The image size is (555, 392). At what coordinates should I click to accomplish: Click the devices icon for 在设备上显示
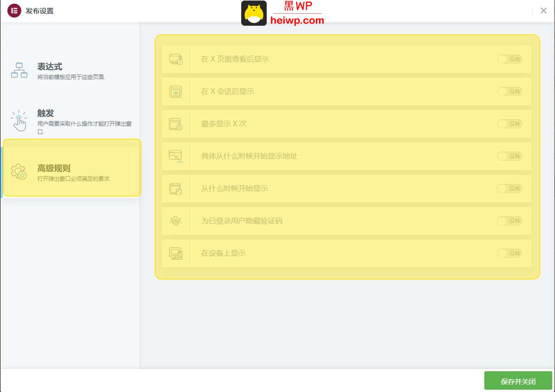176,254
